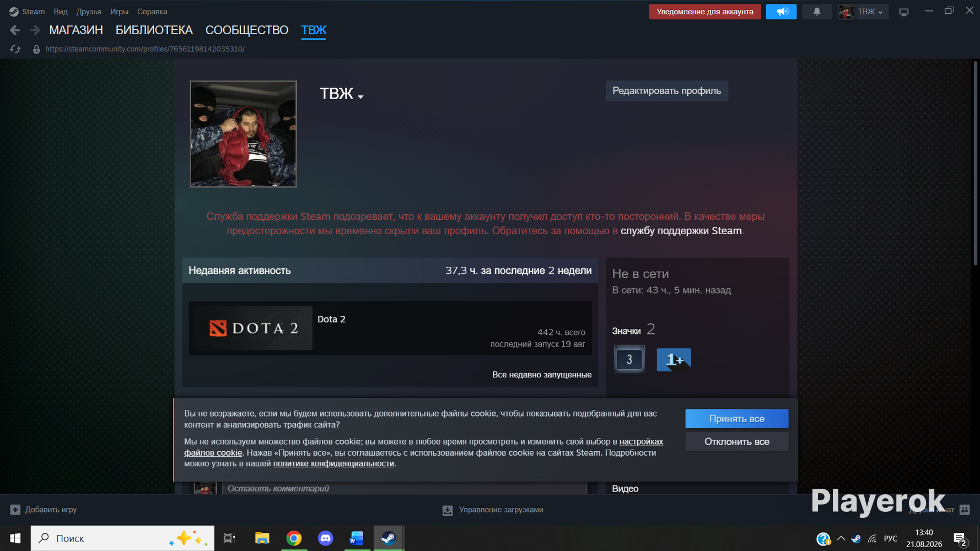Select the ТВЖ profile tab
980x551 pixels.
pos(314,30)
